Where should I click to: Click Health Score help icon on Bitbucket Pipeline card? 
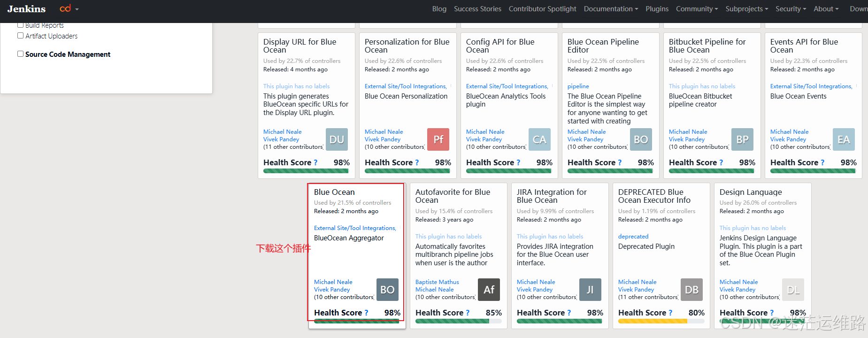(x=721, y=162)
